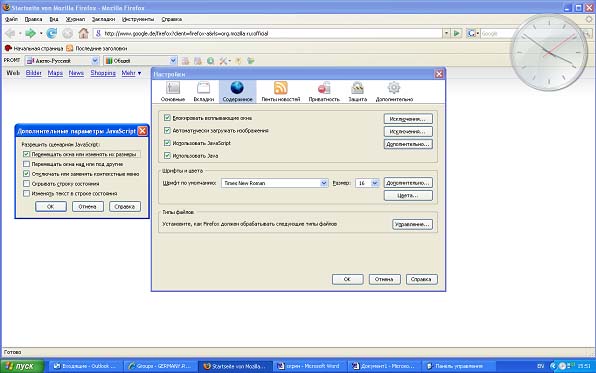Click Исключения button for popup blocking
This screenshot has height=373, width=596.
tap(408, 119)
